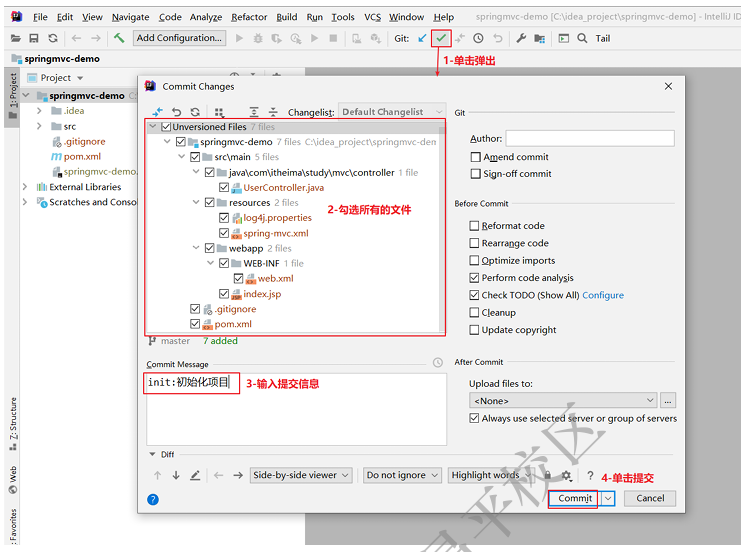This screenshot has width=744, height=552.
Task: Click the commit file list vertical scrollbar
Action: [x=442, y=227]
